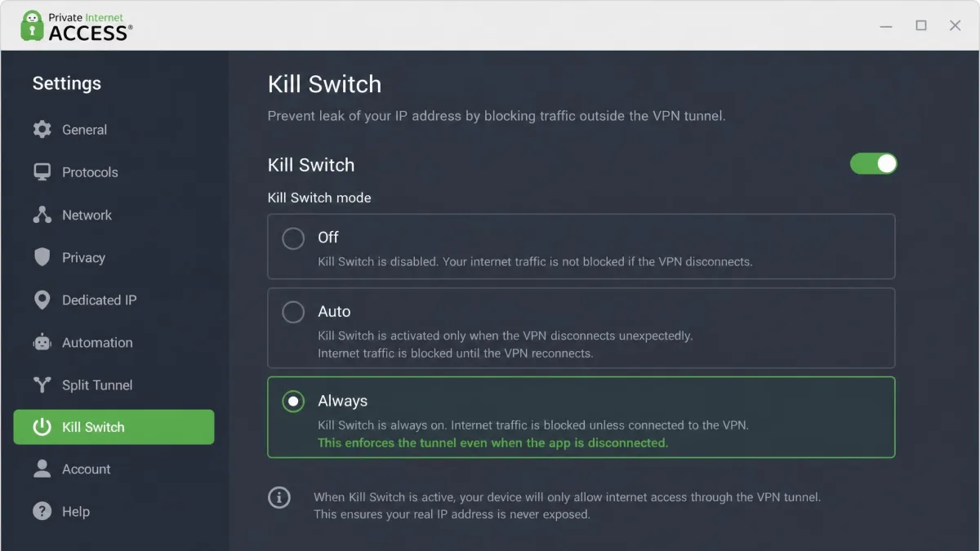Open Dedicated IP settings label
Viewport: 980px width, 551px height.
click(x=99, y=300)
